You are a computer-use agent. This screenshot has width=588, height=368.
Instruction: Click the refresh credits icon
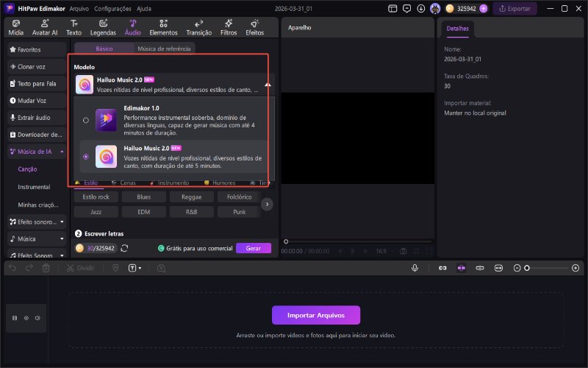[125, 249]
